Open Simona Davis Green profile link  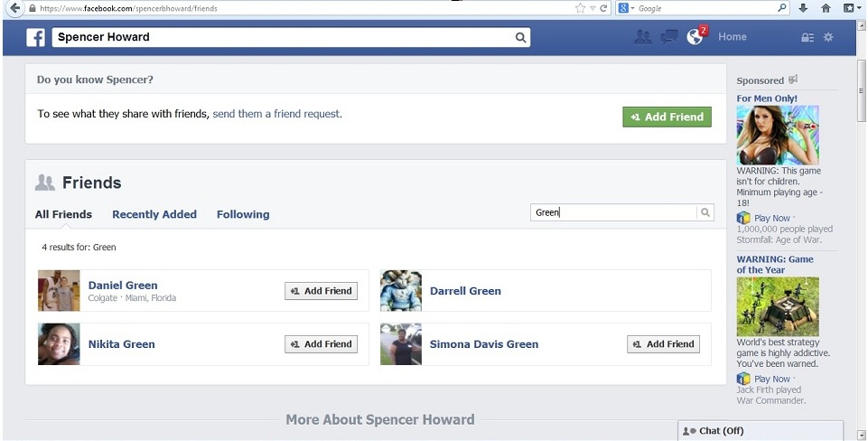pos(484,344)
